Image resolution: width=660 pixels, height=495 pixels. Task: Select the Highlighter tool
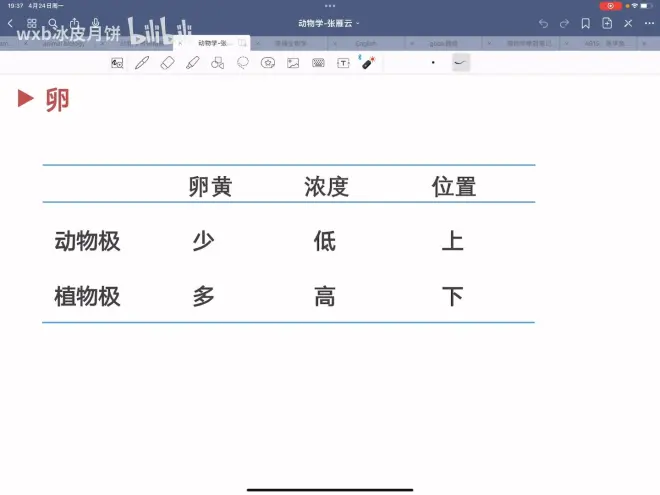pyautogui.click(x=192, y=63)
